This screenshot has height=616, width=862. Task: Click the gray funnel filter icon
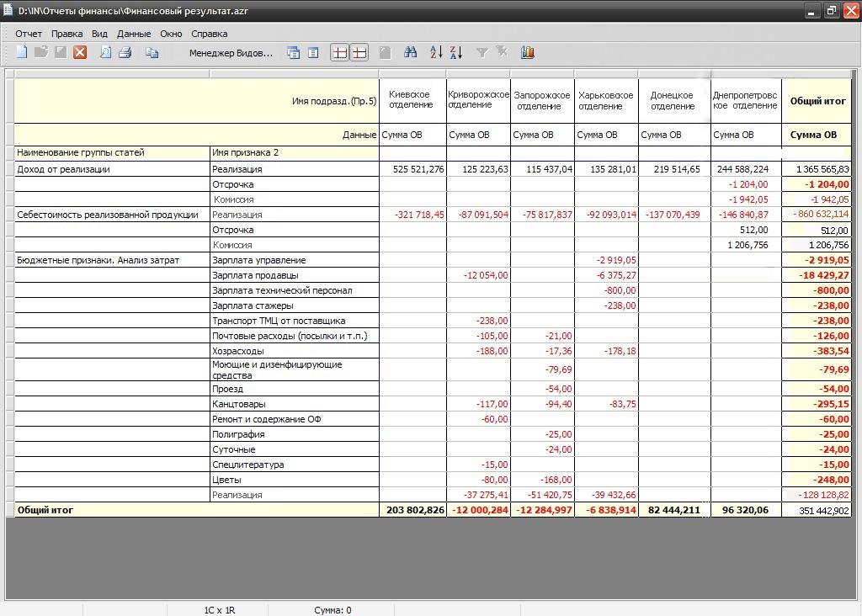click(482, 53)
